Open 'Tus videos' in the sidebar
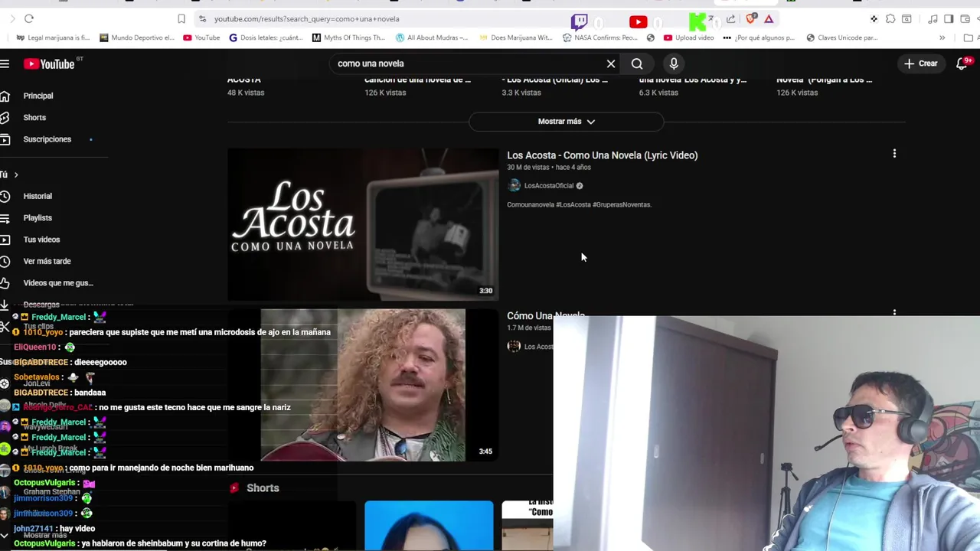The image size is (980, 551). (x=41, y=240)
